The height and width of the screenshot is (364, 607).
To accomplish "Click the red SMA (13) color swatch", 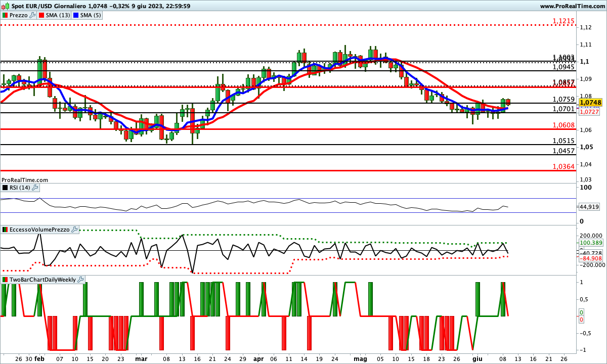I will tap(41, 15).
